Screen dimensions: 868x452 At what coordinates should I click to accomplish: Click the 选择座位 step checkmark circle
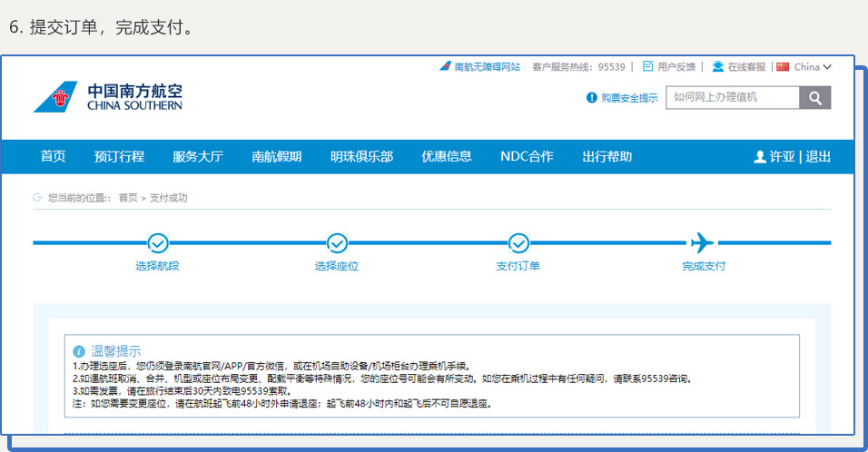click(x=337, y=243)
